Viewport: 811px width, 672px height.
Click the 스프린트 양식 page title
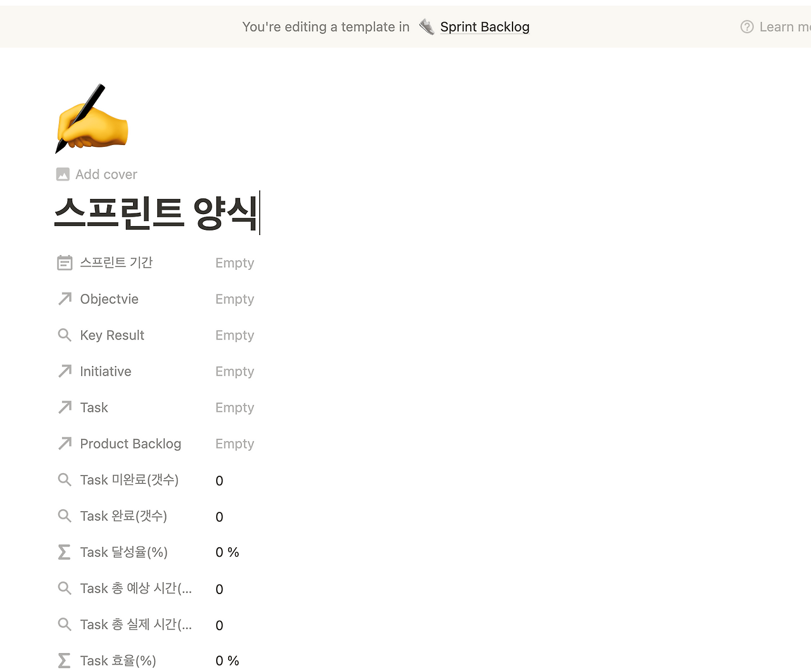click(157, 213)
